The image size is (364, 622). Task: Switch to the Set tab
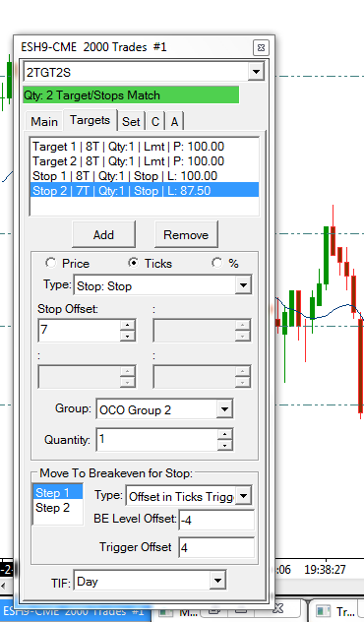(x=131, y=121)
